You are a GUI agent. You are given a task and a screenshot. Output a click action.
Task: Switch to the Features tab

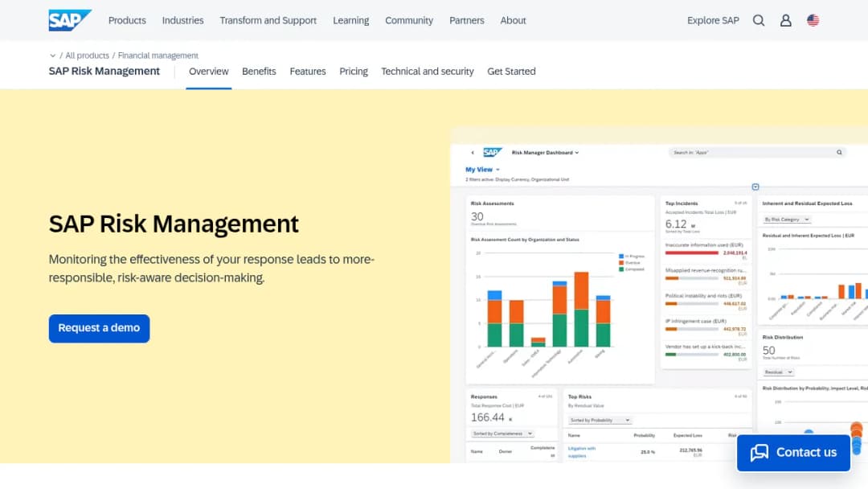pos(308,72)
